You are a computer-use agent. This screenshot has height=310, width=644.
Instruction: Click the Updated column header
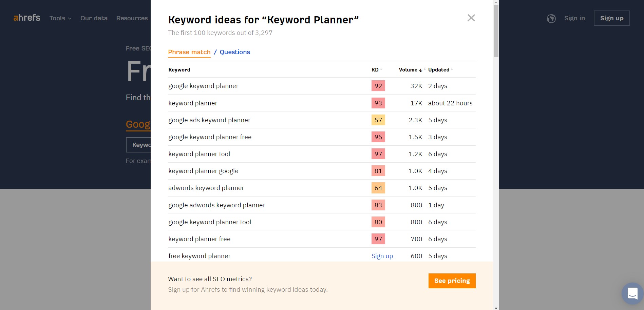[x=439, y=70]
